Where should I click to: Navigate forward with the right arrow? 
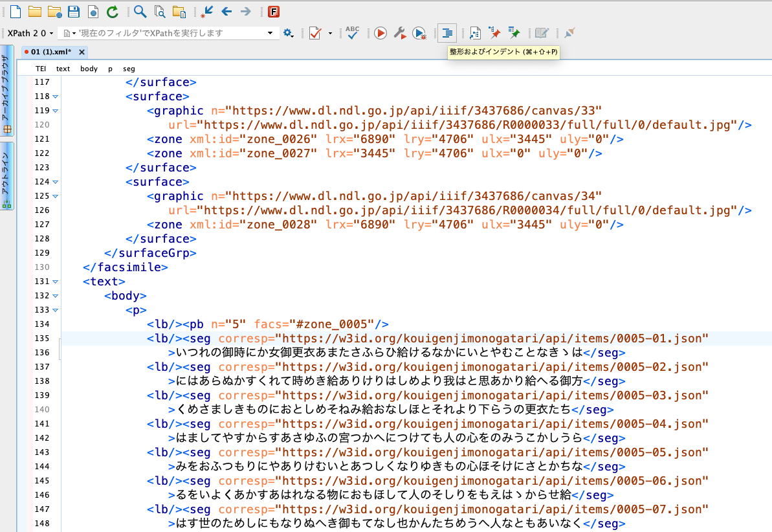[246, 12]
